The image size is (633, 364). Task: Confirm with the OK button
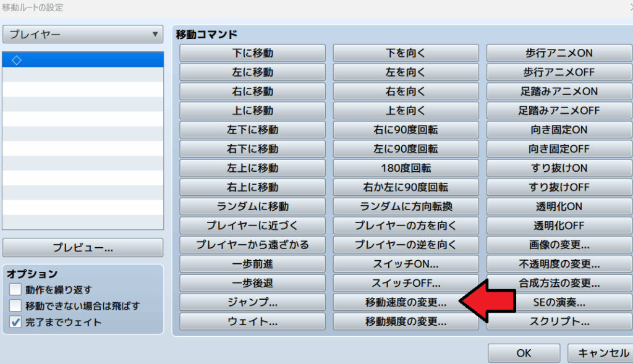click(x=524, y=353)
